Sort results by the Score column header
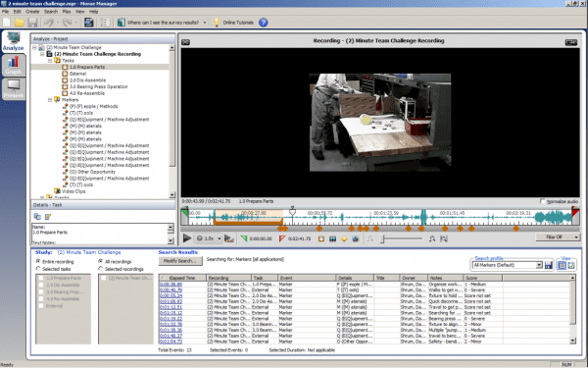 coord(483,278)
